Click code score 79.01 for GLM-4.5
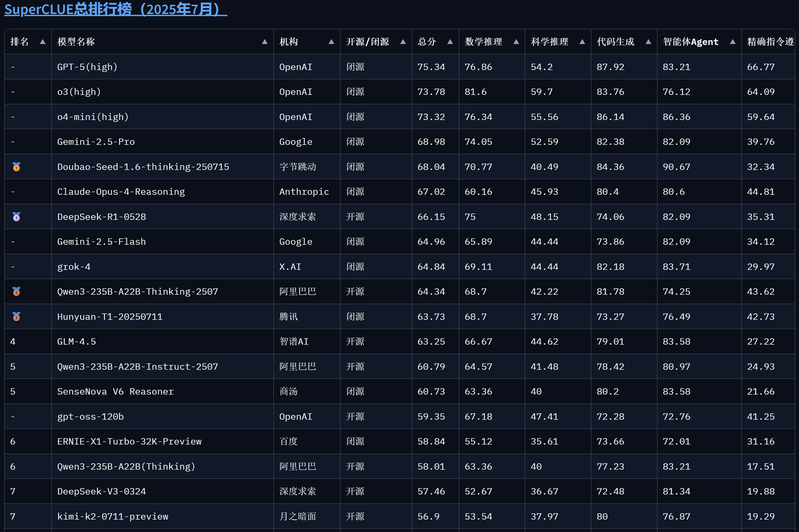 pyautogui.click(x=610, y=341)
